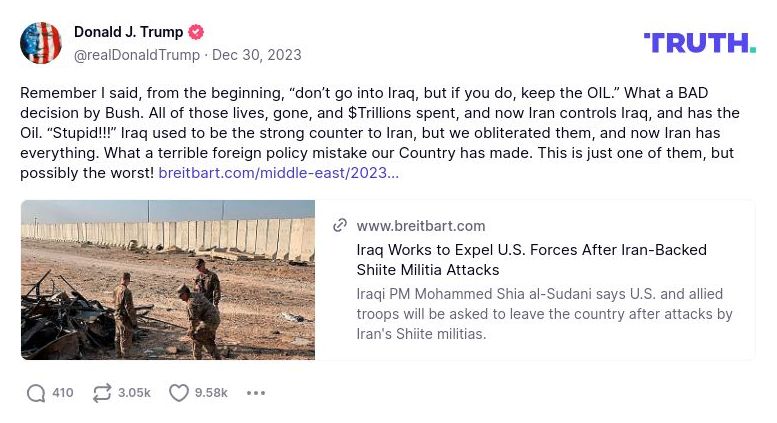Screen dimensions: 777x423
Task: Follow the breitbart.com/middle-east/2023 link in post
Action: coord(278,172)
